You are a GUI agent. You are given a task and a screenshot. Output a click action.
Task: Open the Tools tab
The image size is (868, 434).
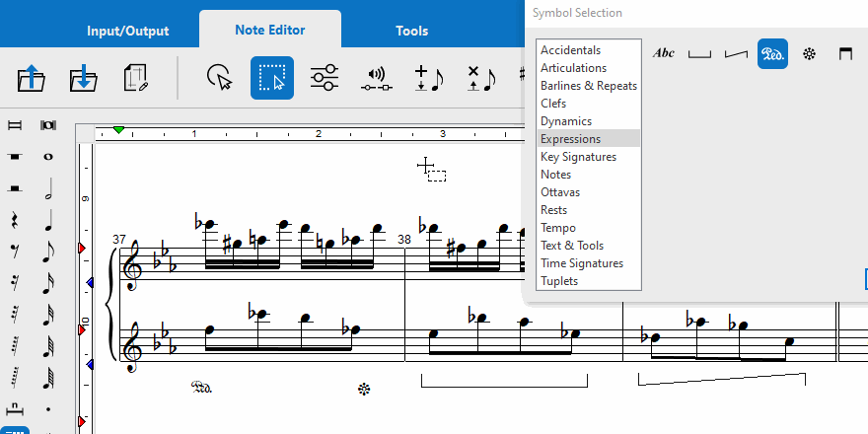click(411, 31)
